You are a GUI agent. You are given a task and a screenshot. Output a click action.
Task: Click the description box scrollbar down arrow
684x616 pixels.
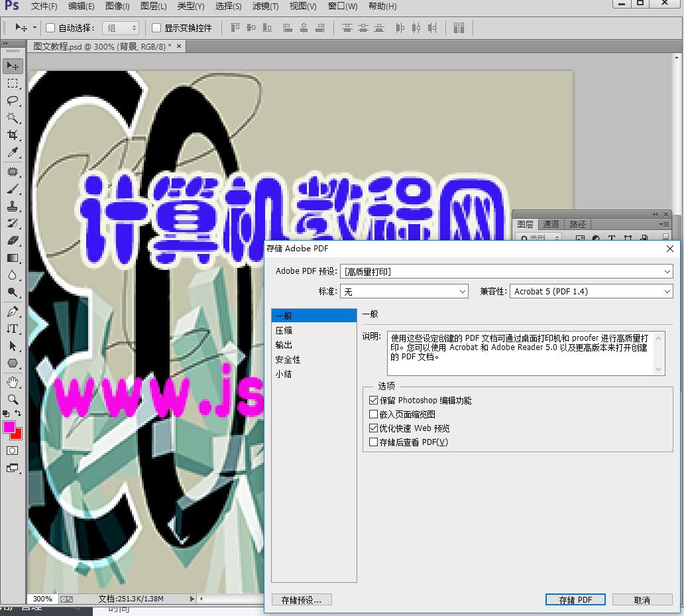(659, 369)
